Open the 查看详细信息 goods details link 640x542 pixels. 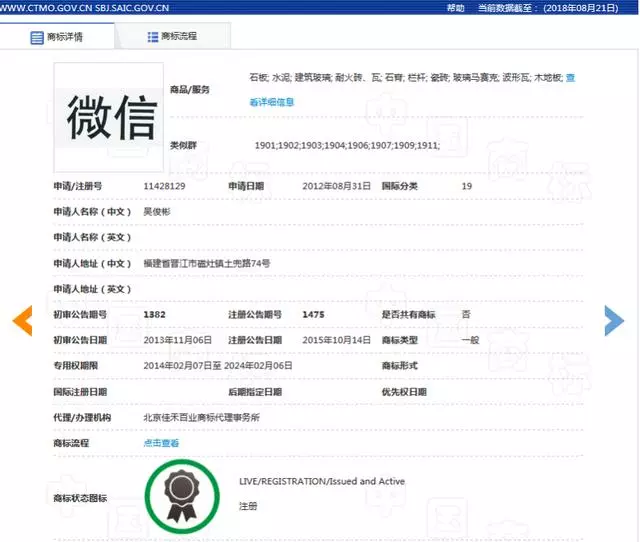[x=271, y=101]
